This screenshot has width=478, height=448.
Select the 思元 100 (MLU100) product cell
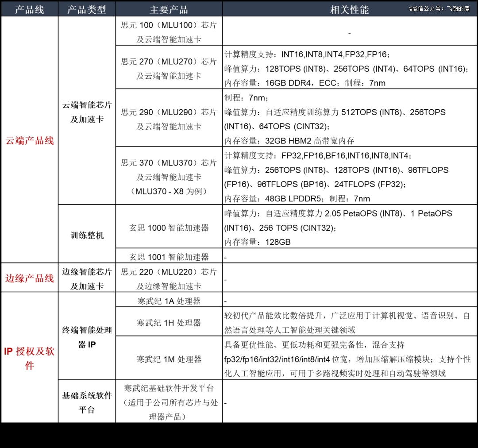169,31
